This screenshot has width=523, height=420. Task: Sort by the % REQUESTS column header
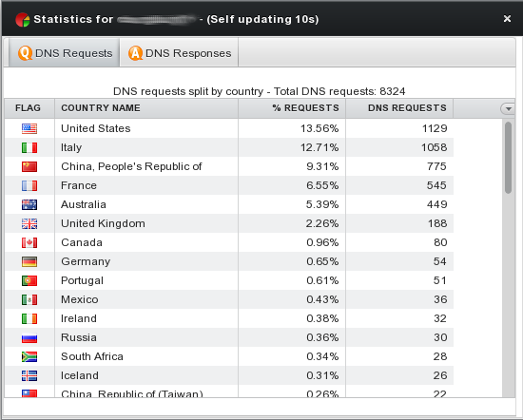tap(292, 108)
